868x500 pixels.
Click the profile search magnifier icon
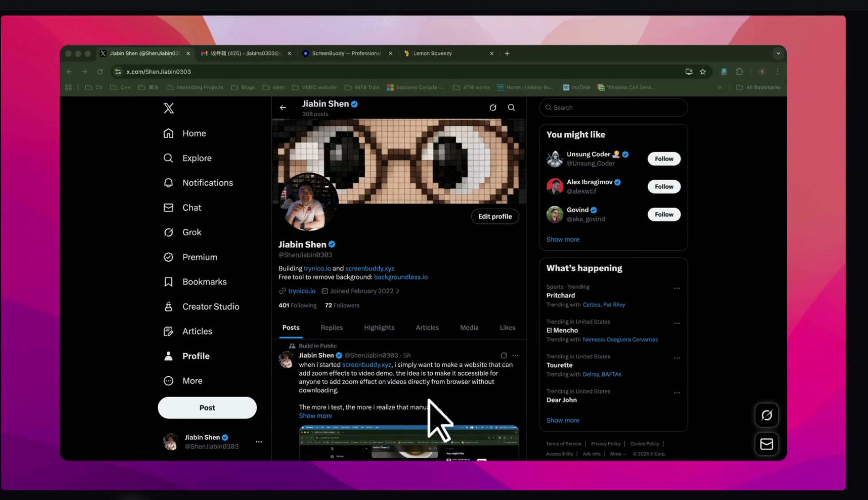click(511, 108)
